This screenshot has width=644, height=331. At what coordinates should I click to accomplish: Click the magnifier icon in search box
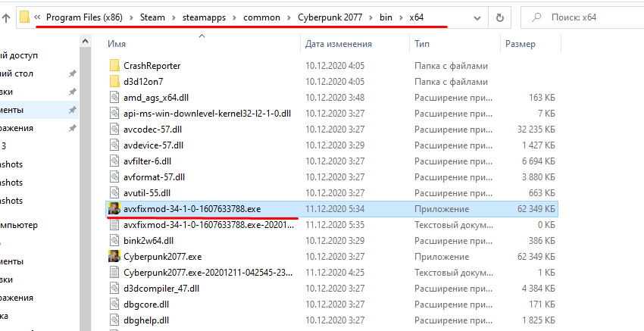(536, 17)
